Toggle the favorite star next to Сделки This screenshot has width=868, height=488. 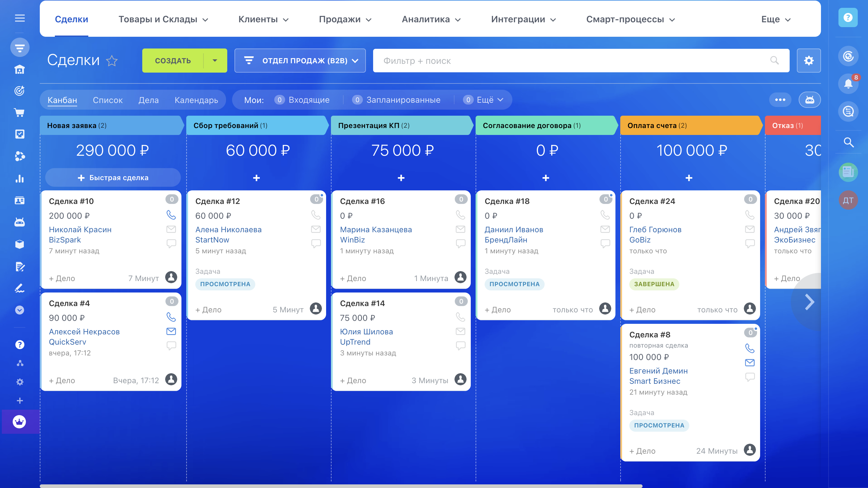(112, 61)
